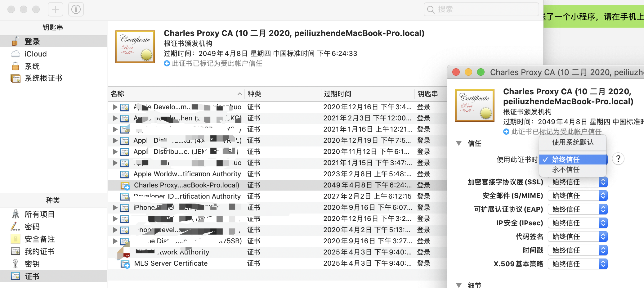Screen dimensions: 644x288
Task: Click the plus add-item toolbar icon
Action: [56, 9]
